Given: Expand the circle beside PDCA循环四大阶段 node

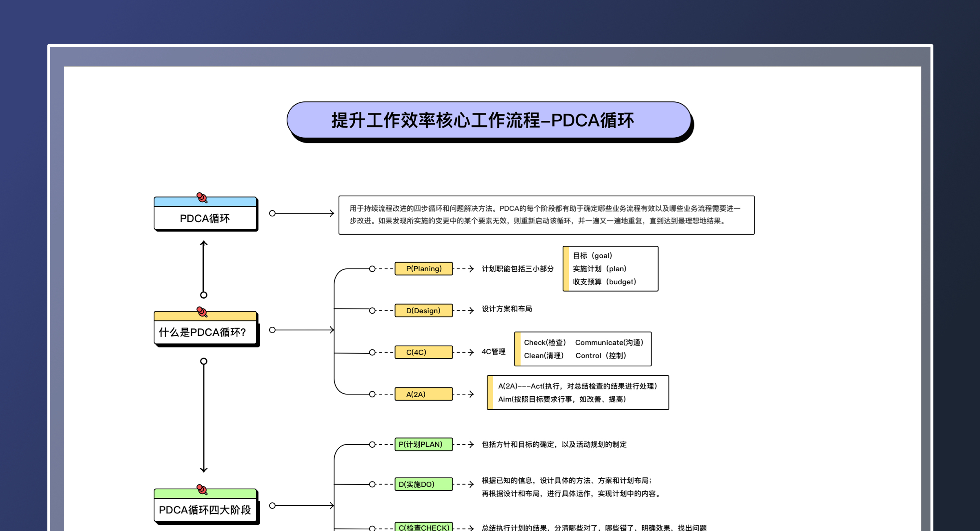Looking at the screenshot, I should point(272,505).
